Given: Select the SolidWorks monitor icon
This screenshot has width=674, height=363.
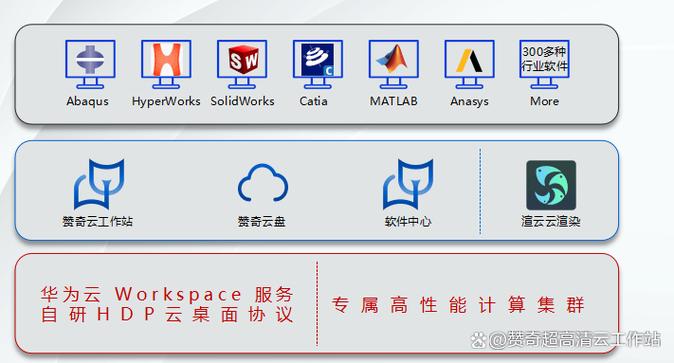Looking at the screenshot, I should [x=242, y=64].
